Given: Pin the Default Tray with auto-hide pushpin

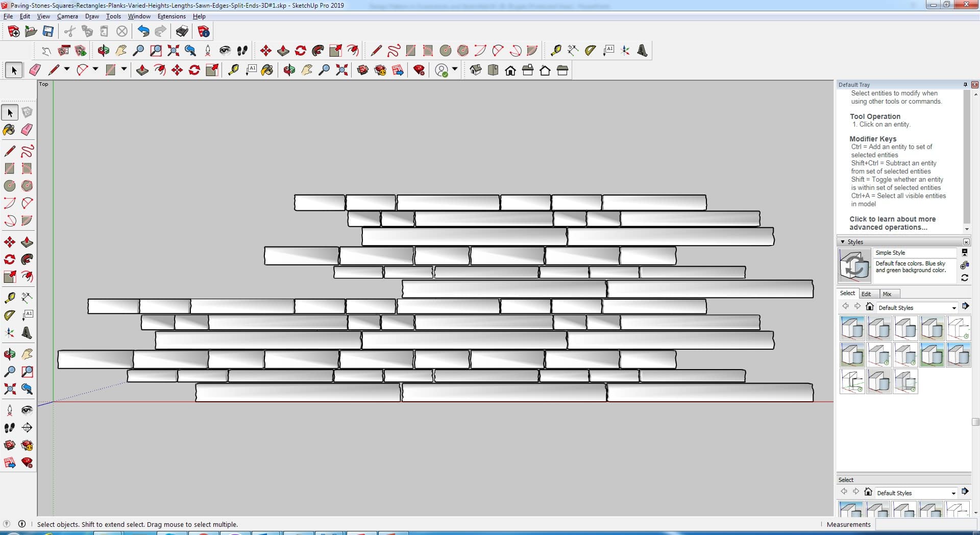Looking at the screenshot, I should point(965,85).
